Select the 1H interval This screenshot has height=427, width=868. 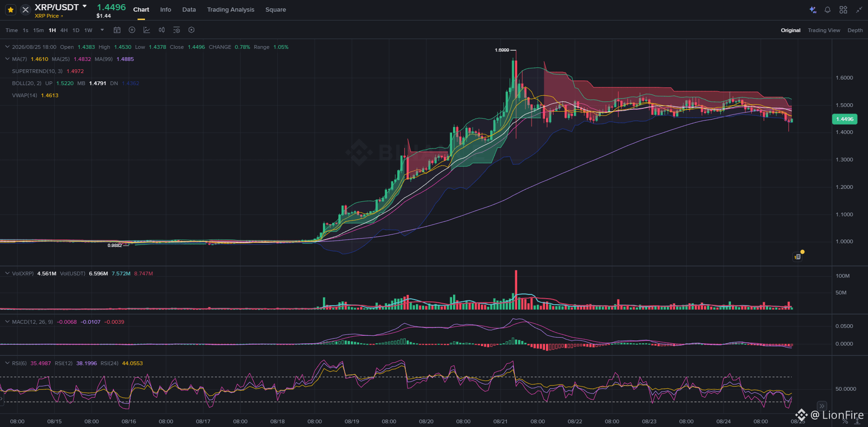point(53,30)
